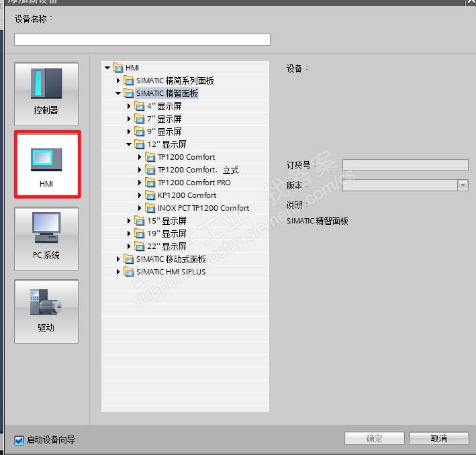The width and height of the screenshot is (476, 455).
Task: Expand the KP1200 Comfort node arrow
Action: coord(140,195)
